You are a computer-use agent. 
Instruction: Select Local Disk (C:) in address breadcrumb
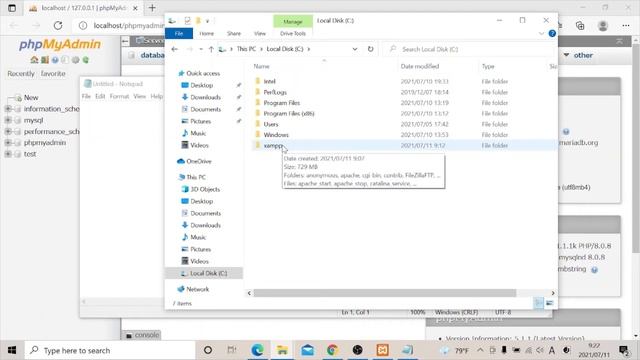coord(285,49)
